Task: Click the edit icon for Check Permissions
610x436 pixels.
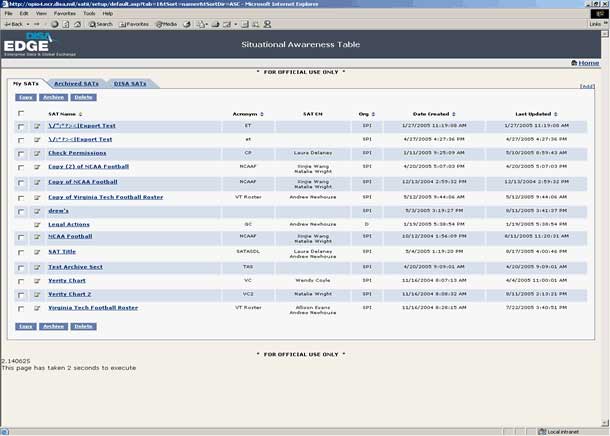Action: [x=37, y=153]
